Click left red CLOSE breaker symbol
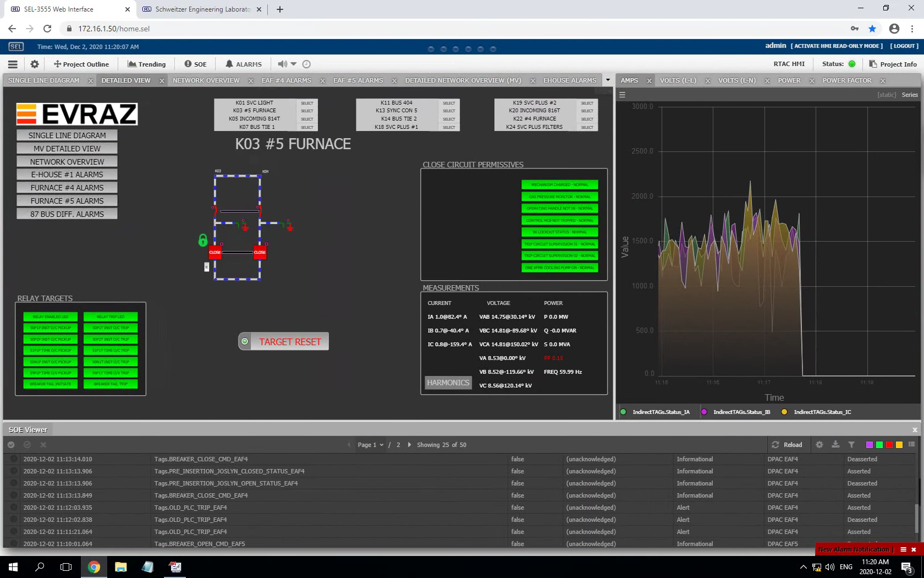Viewport: 924px width, 578px height. [215, 252]
